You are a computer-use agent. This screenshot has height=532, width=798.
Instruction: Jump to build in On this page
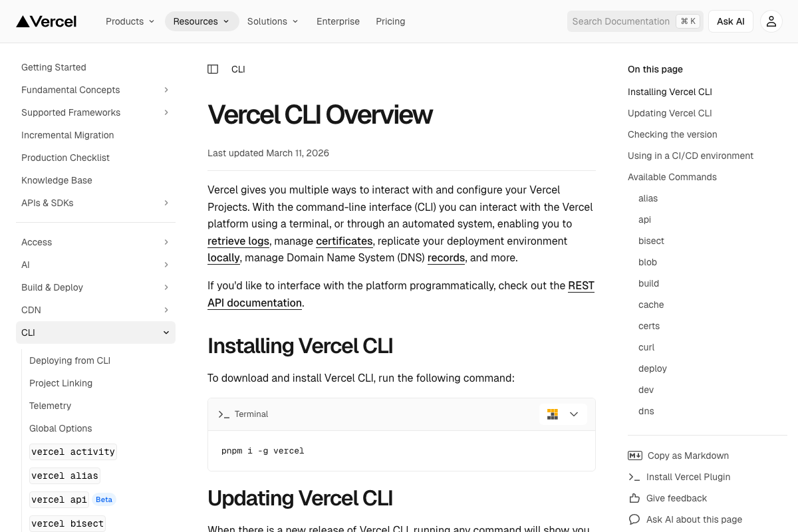pyautogui.click(x=648, y=283)
